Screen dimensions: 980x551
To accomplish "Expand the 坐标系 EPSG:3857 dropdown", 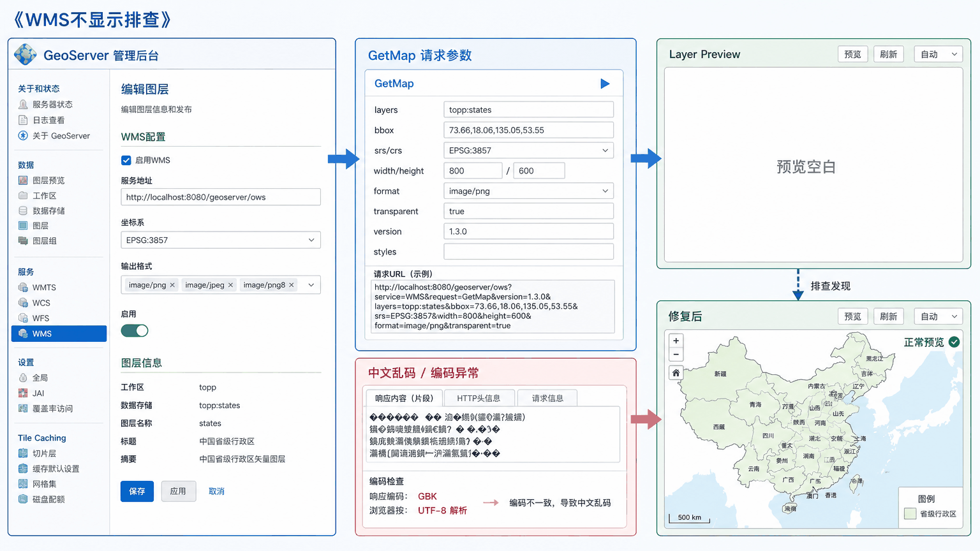I will [x=221, y=240].
